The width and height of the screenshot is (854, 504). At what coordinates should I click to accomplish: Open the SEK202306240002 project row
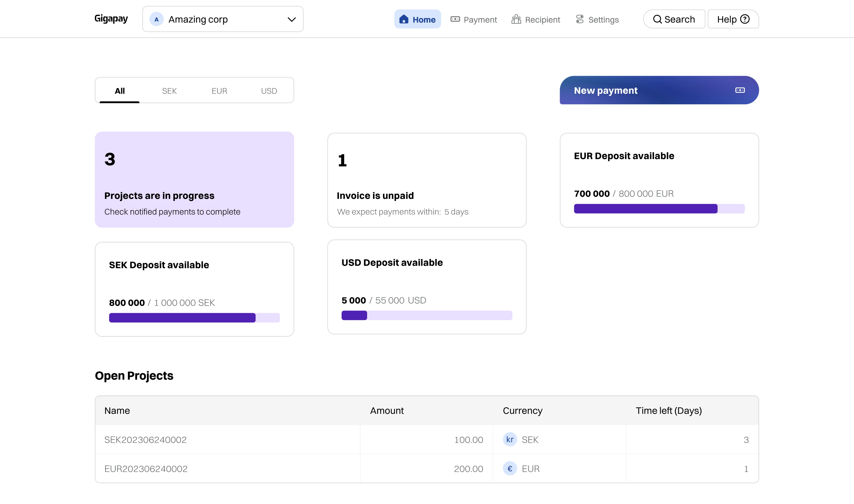point(145,439)
